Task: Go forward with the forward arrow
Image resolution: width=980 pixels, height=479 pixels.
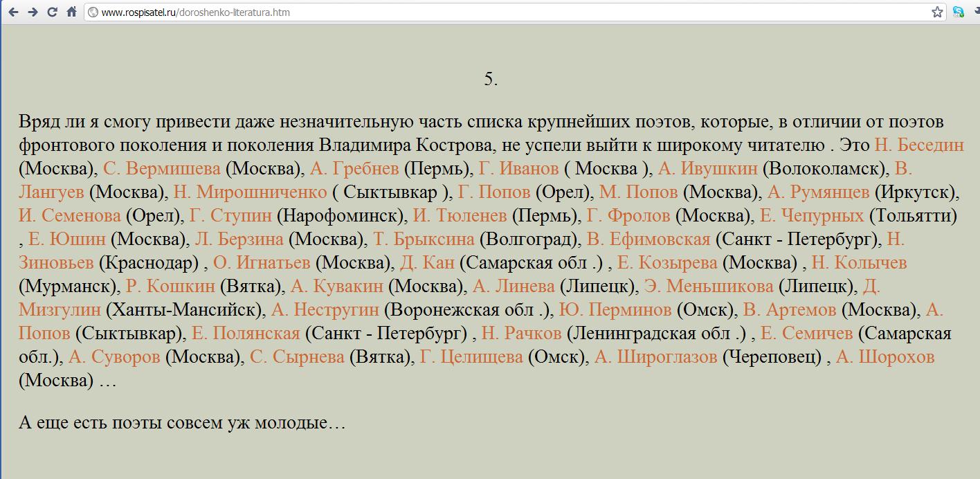Action: 33,12
